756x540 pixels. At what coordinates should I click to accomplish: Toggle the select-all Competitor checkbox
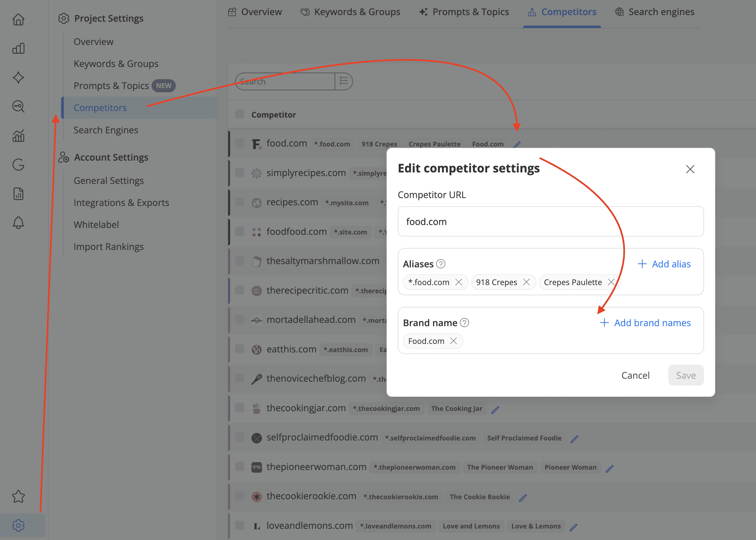point(240,114)
